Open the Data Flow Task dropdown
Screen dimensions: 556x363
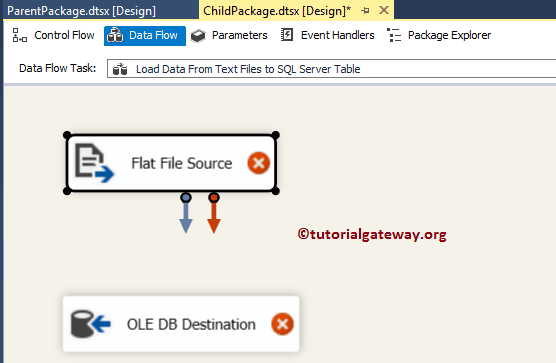[332, 69]
